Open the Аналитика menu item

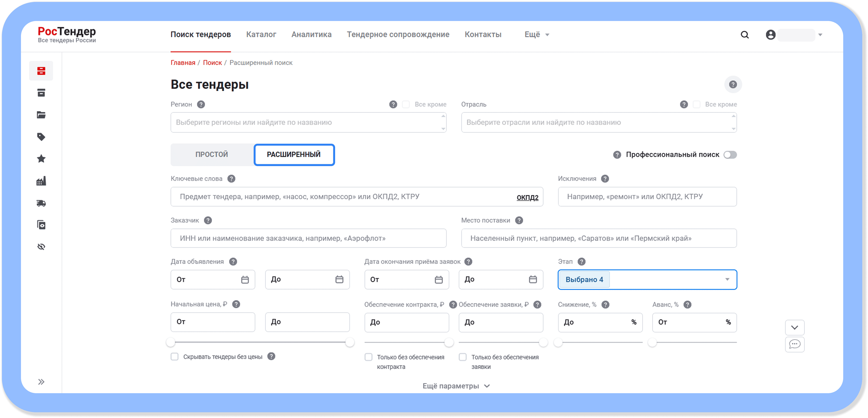(x=311, y=35)
